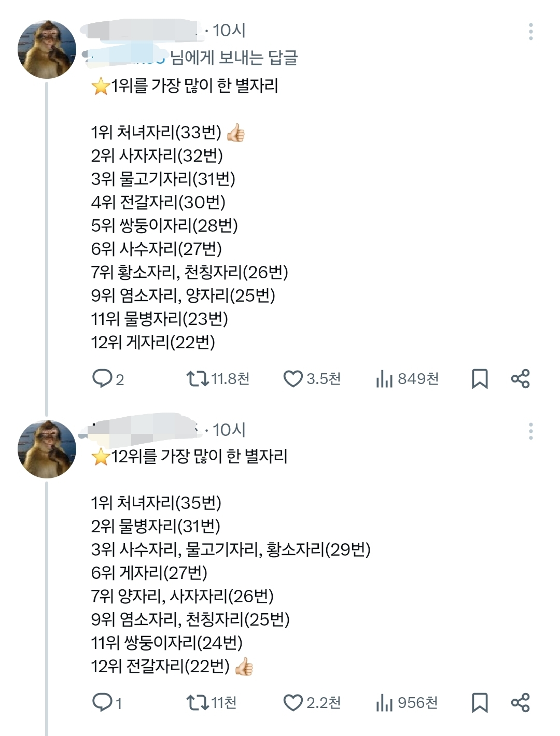
Task: Click the second tweet's 10시 timestamp
Action: point(229,430)
